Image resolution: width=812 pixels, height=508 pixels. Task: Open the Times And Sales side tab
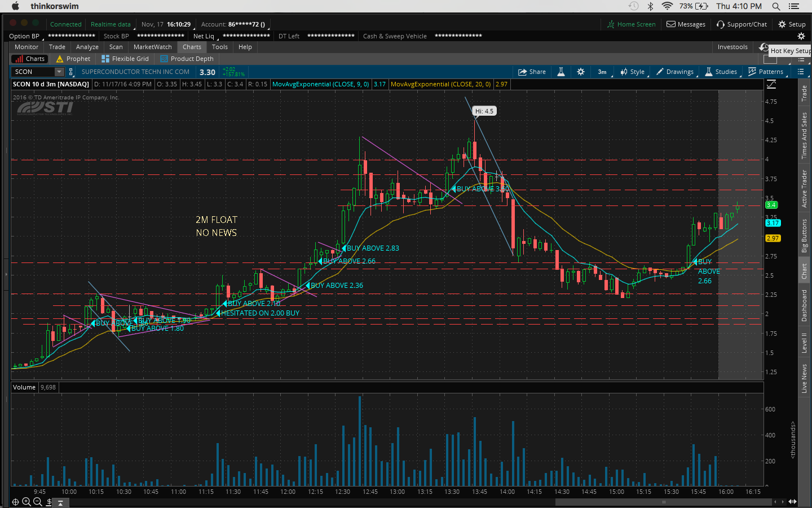tap(804, 135)
